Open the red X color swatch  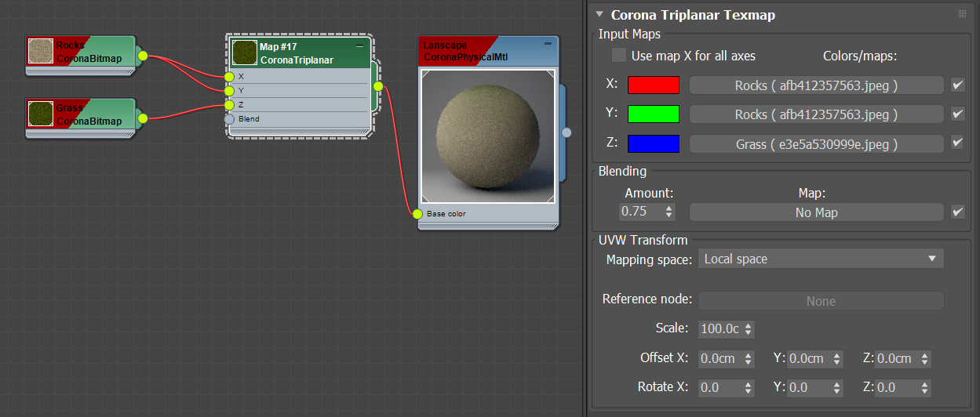tap(654, 85)
